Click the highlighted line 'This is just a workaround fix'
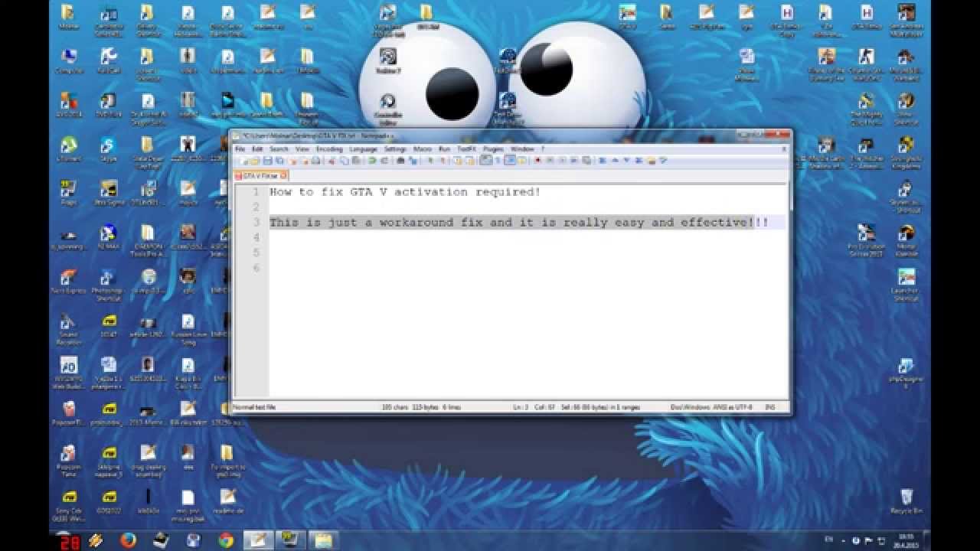 tap(519, 223)
